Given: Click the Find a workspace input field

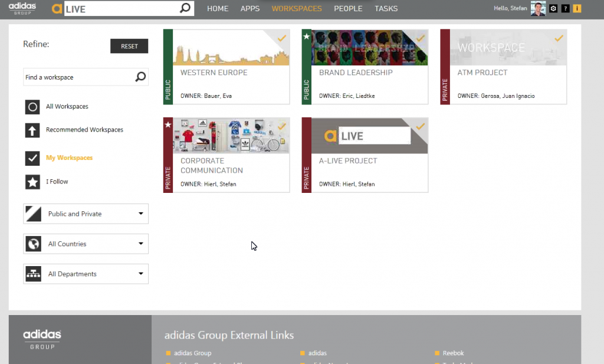Looking at the screenshot, I should [77, 77].
